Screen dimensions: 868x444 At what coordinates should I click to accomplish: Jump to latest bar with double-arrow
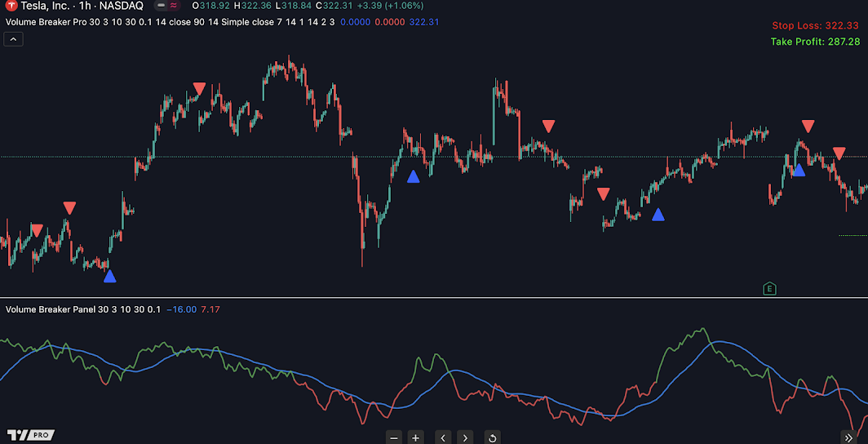(x=848, y=437)
